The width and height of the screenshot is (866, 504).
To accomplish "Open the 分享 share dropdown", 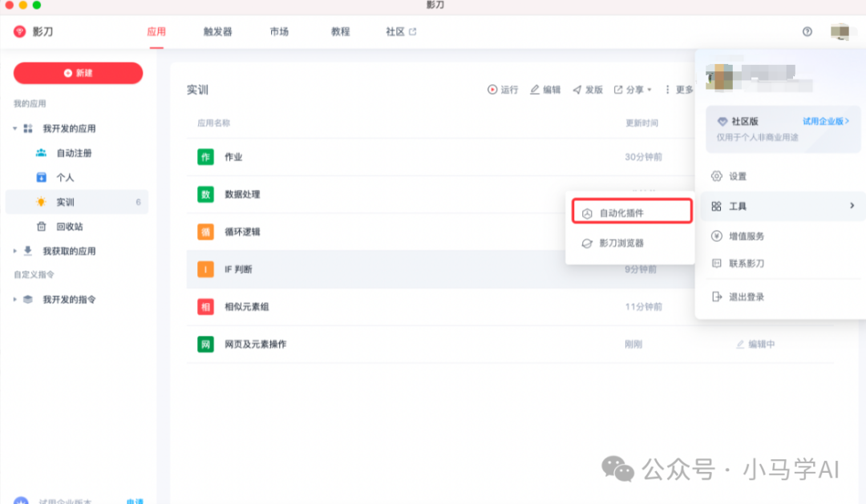I will tap(633, 90).
